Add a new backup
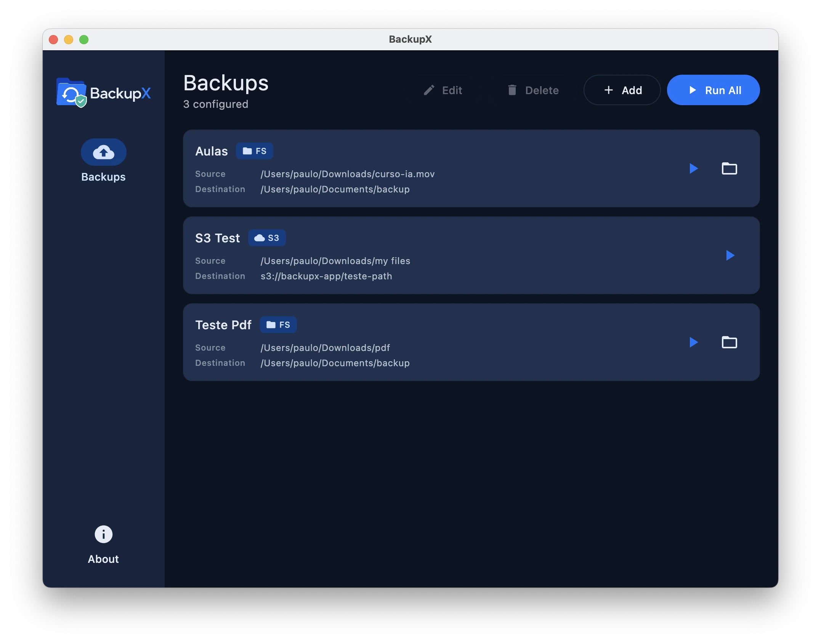Image resolution: width=821 pixels, height=644 pixels. click(x=622, y=90)
